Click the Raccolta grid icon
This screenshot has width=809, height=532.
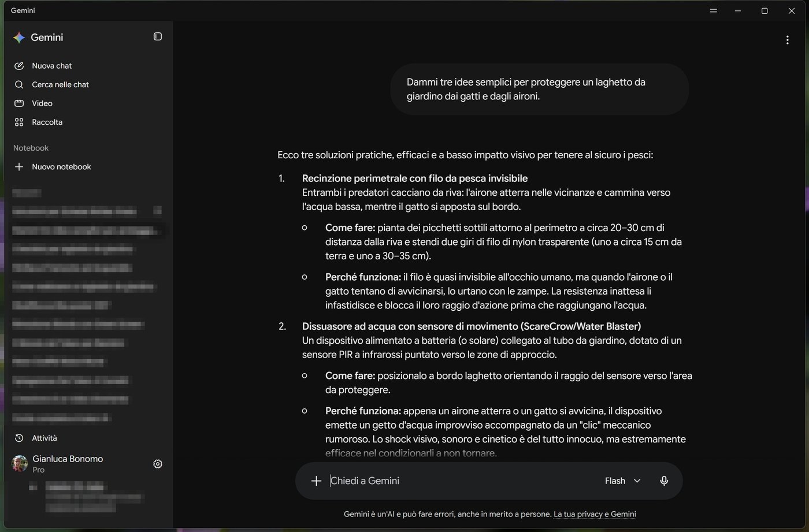19,122
